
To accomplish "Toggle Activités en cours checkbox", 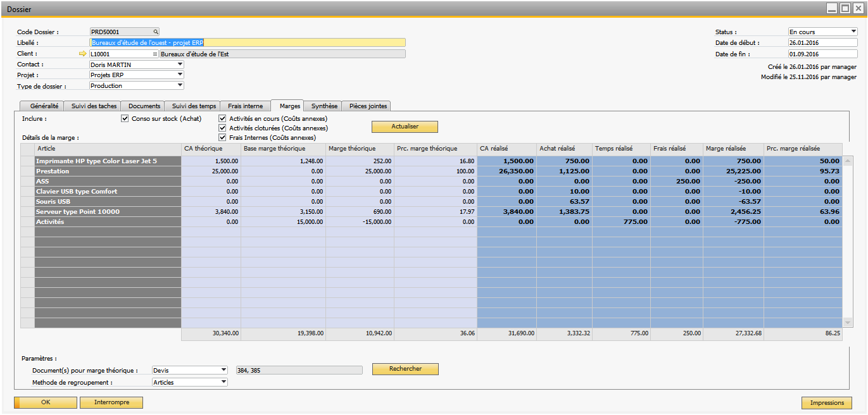I will click(222, 118).
